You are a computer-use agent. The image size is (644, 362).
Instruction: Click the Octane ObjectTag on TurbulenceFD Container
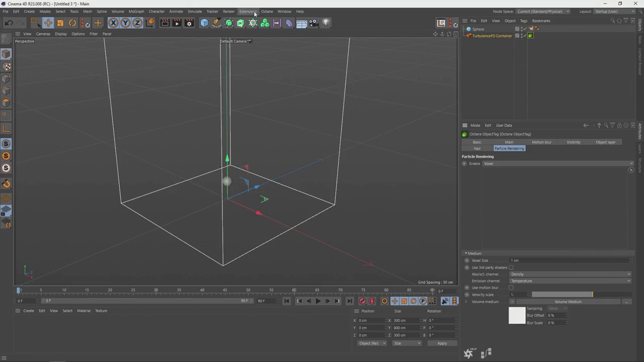[x=530, y=36]
